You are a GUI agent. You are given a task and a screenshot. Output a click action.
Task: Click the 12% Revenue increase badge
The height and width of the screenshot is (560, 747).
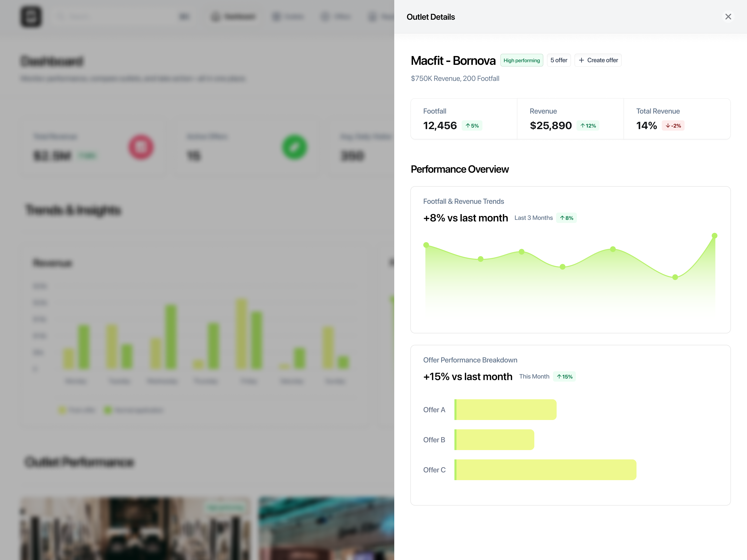click(x=587, y=125)
